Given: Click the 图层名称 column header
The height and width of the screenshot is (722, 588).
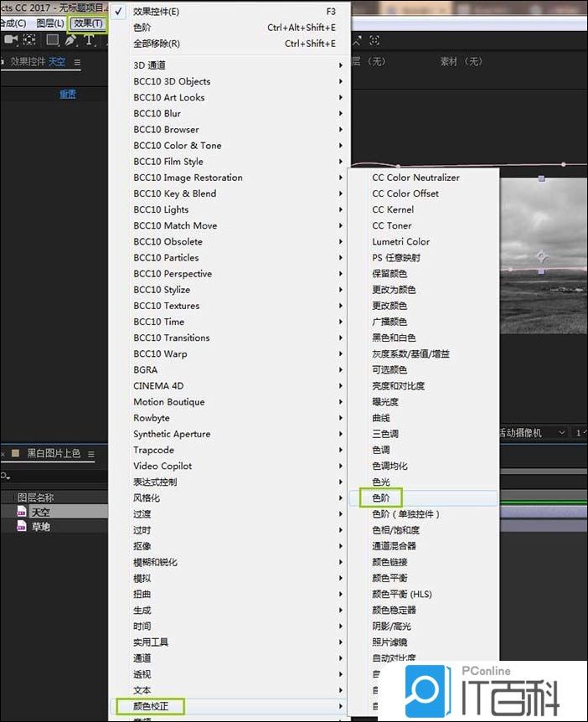Looking at the screenshot, I should pos(35,498).
